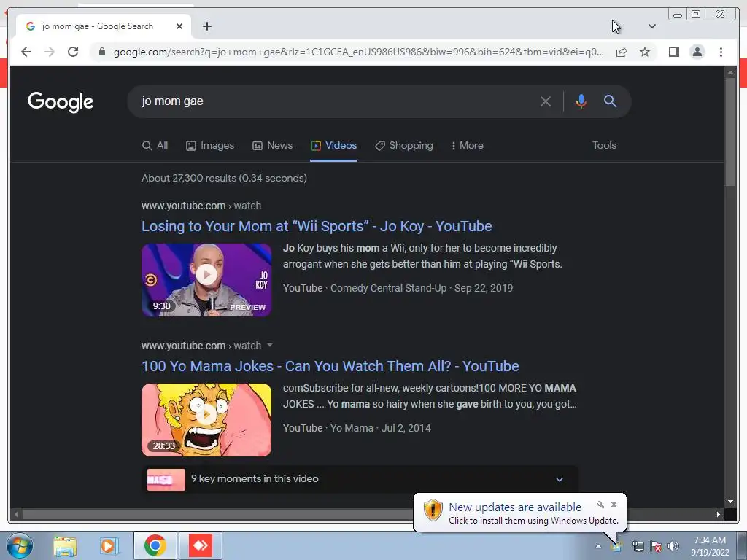Open the red arrows app on taskbar

pos(201,545)
